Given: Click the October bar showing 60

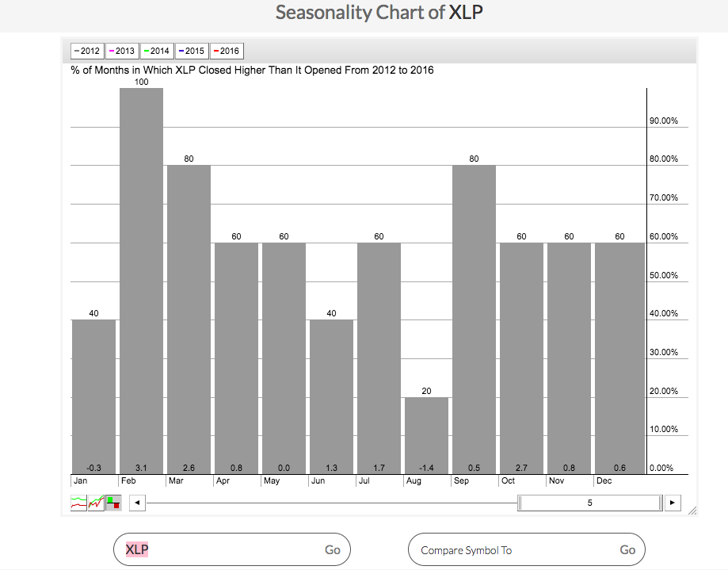Looking at the screenshot, I should 521,358.
